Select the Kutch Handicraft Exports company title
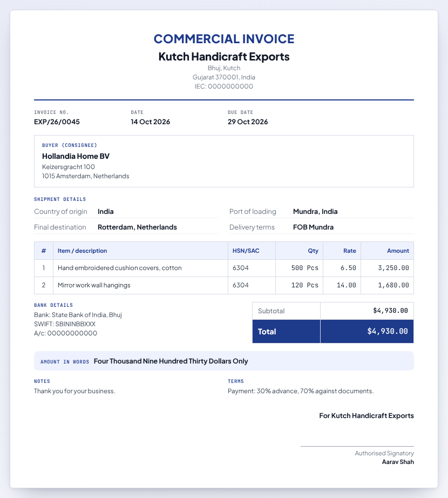Screen dimensions: 448x498 pos(224,57)
